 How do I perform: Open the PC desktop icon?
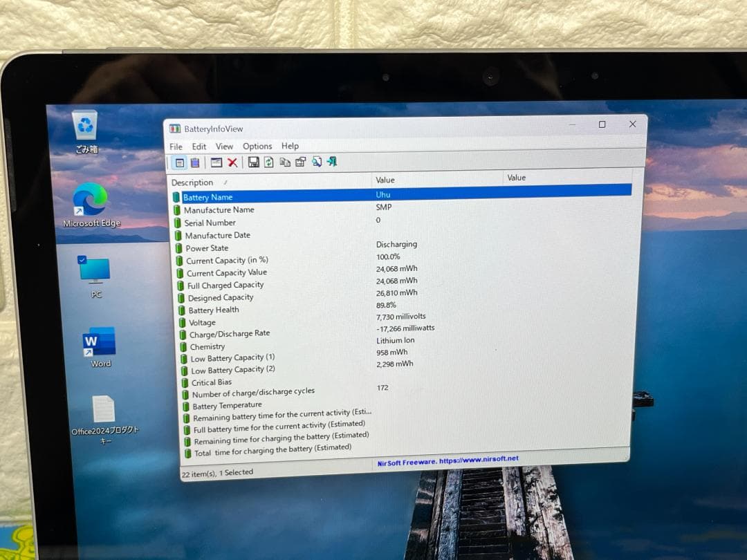(x=95, y=277)
